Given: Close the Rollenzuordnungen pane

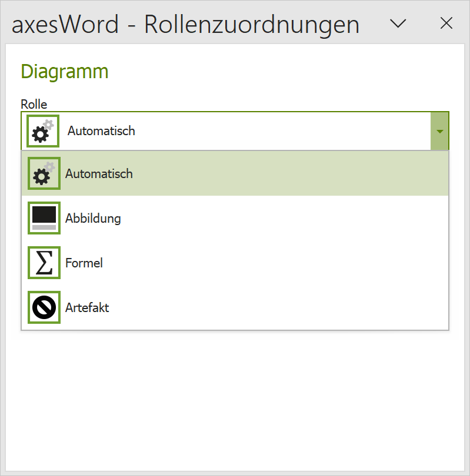Looking at the screenshot, I should click(x=446, y=24).
